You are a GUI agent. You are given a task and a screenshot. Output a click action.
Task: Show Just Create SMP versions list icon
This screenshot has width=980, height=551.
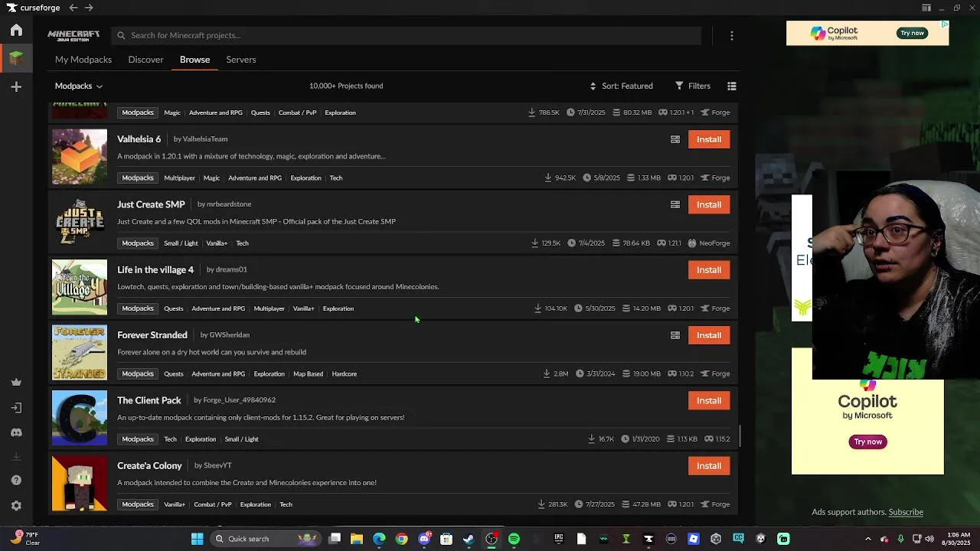tap(675, 204)
